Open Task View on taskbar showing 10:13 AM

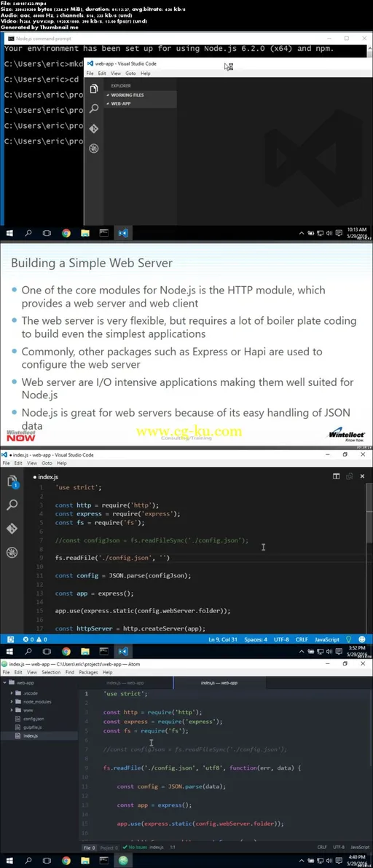coord(47,233)
